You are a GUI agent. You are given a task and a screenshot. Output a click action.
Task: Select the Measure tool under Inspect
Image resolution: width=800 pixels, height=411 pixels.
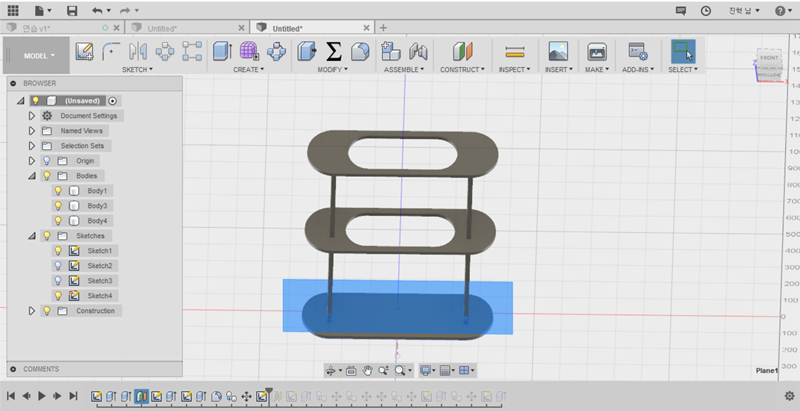[x=514, y=51]
